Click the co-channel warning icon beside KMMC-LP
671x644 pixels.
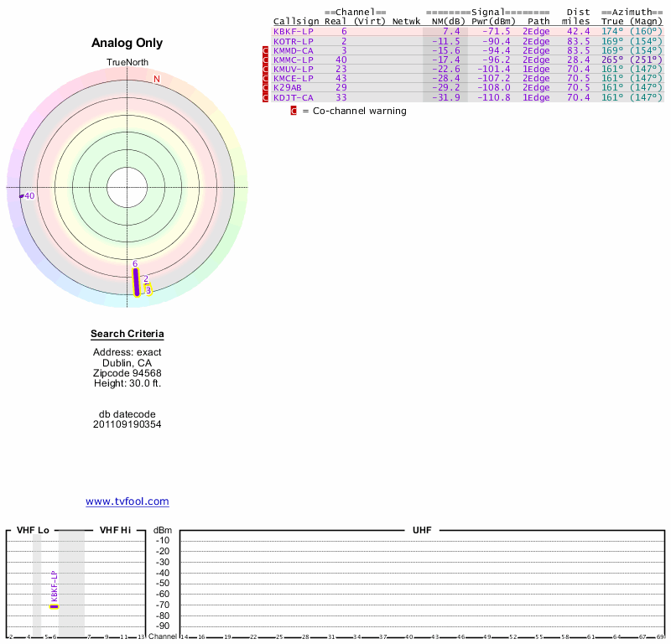(x=266, y=60)
